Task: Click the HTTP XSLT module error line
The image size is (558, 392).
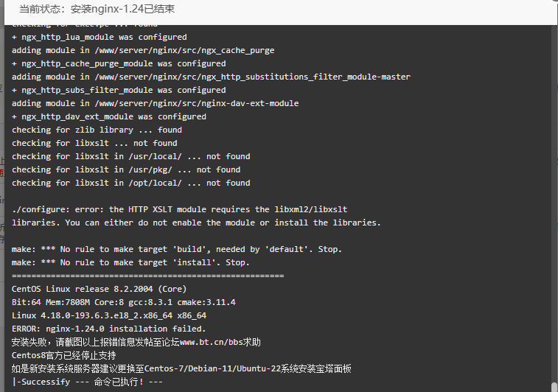Action: click(179, 209)
